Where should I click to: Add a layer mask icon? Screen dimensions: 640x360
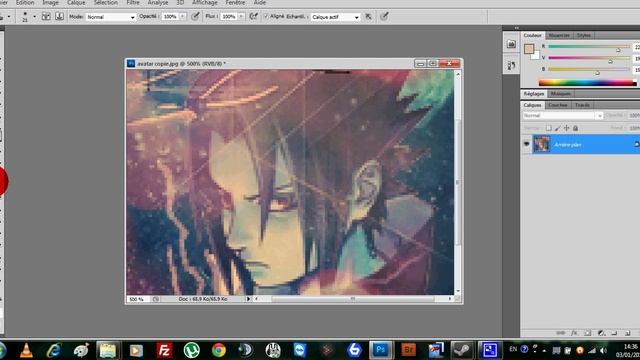tap(588, 333)
